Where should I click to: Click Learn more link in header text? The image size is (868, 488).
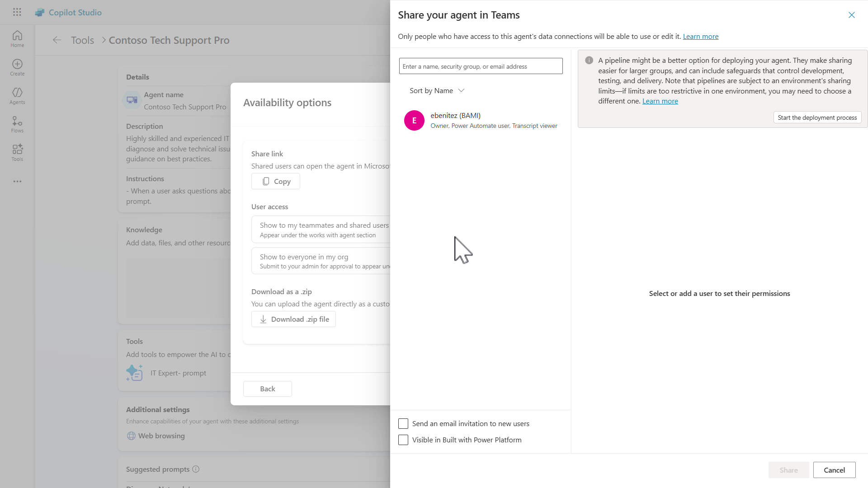pyautogui.click(x=700, y=36)
